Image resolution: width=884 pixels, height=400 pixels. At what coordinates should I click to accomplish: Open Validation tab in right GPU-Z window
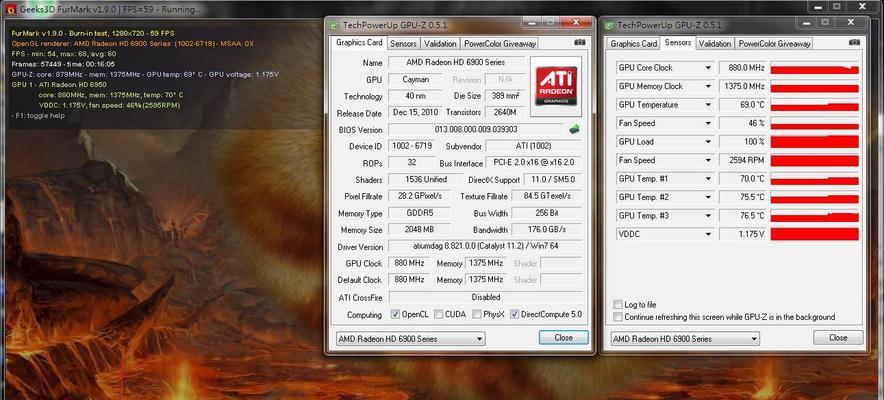pyautogui.click(x=715, y=43)
